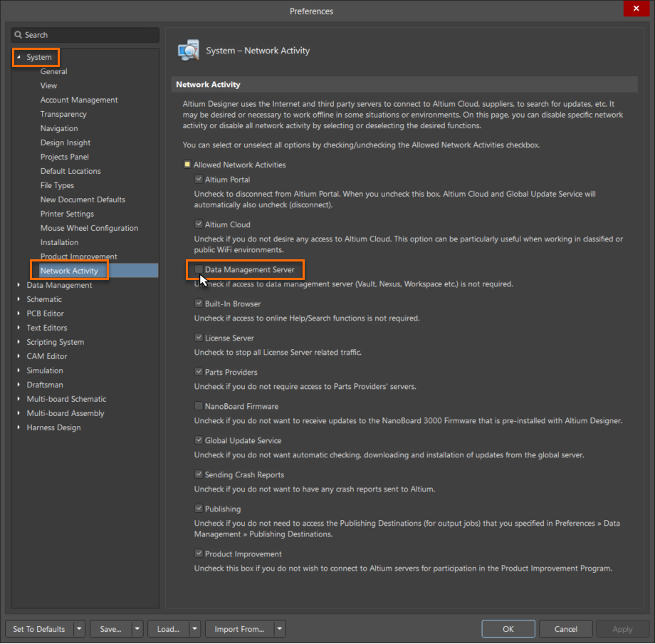Open the Mouse Wheel Configuration page
Image resolution: width=655 pixels, height=644 pixels.
89,228
